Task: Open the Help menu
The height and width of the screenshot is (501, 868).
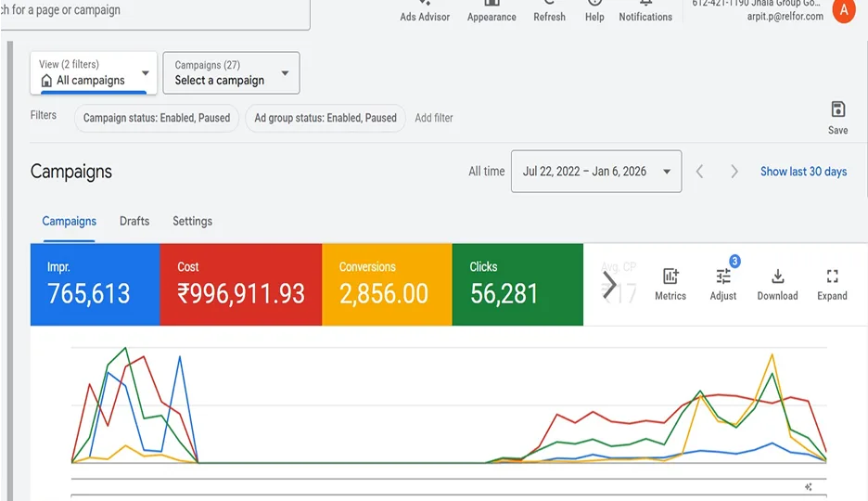Action: point(594,11)
